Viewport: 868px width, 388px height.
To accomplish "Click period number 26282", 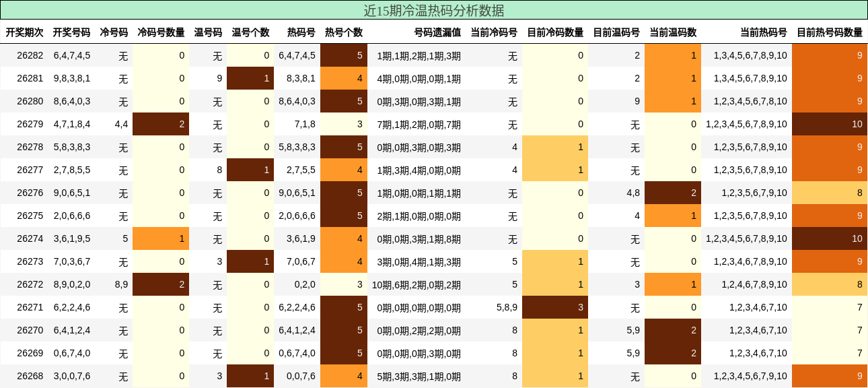I will (30, 55).
